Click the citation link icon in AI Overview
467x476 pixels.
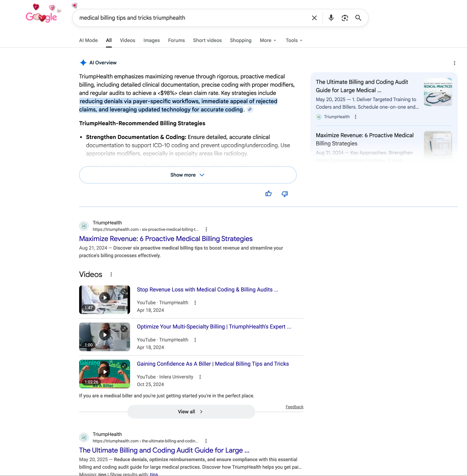click(250, 109)
